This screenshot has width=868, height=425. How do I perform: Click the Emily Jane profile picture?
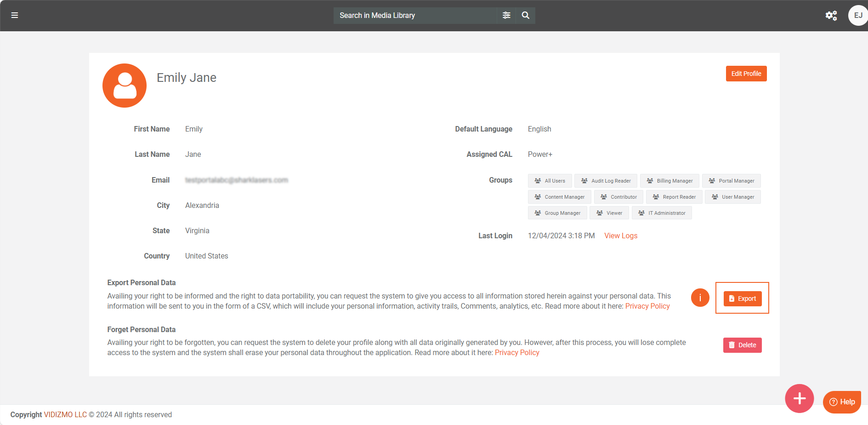click(x=125, y=86)
